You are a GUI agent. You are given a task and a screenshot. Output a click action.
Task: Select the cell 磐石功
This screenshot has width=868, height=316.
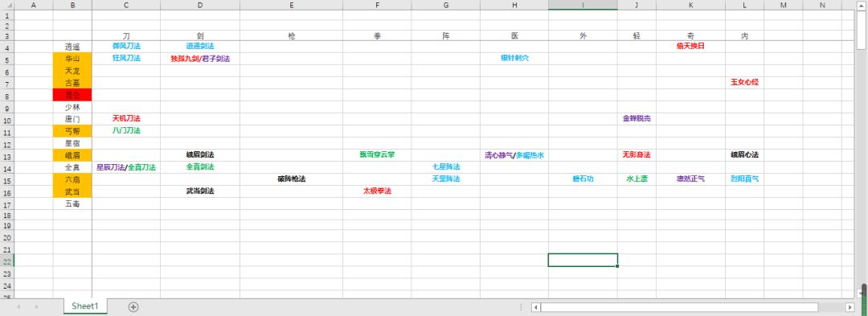tap(583, 179)
